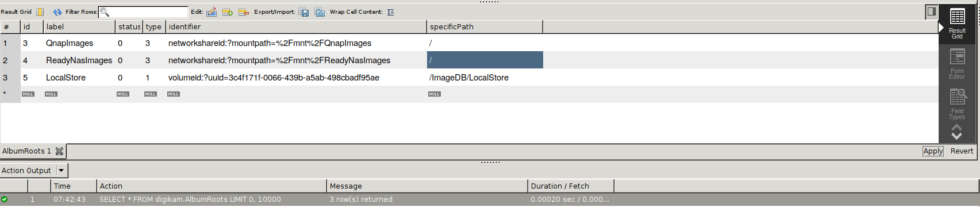Click the Revert button
This screenshot has width=980, height=207.
[x=962, y=151]
